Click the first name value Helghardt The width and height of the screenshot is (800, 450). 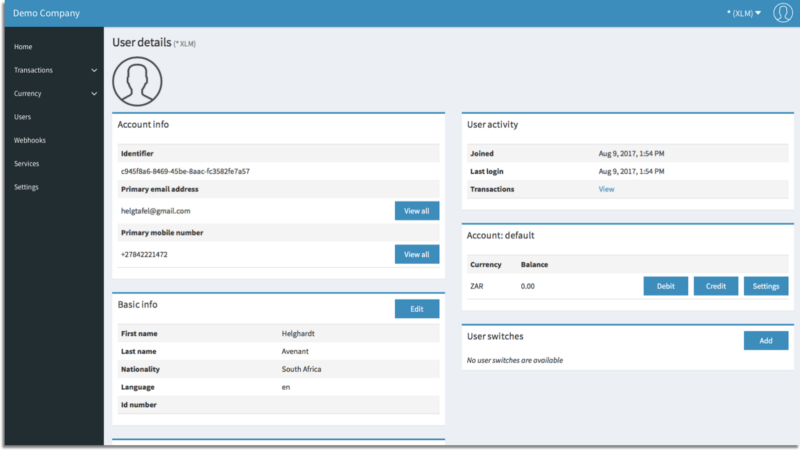coord(298,334)
